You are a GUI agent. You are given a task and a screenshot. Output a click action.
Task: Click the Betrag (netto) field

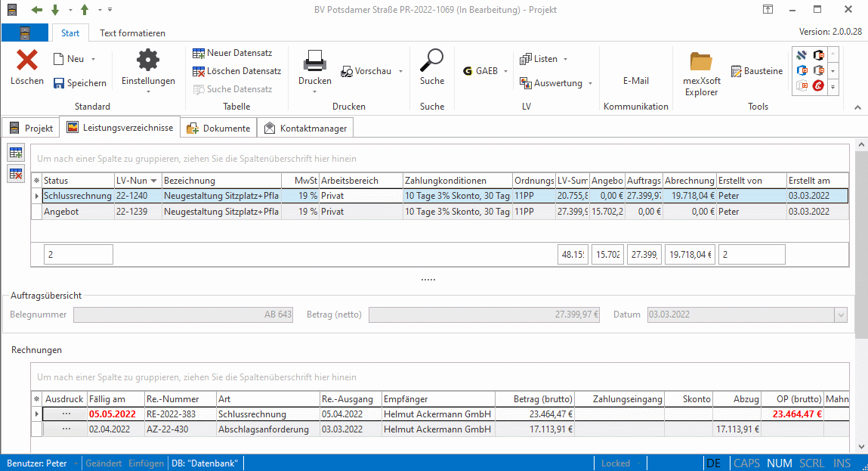point(484,315)
